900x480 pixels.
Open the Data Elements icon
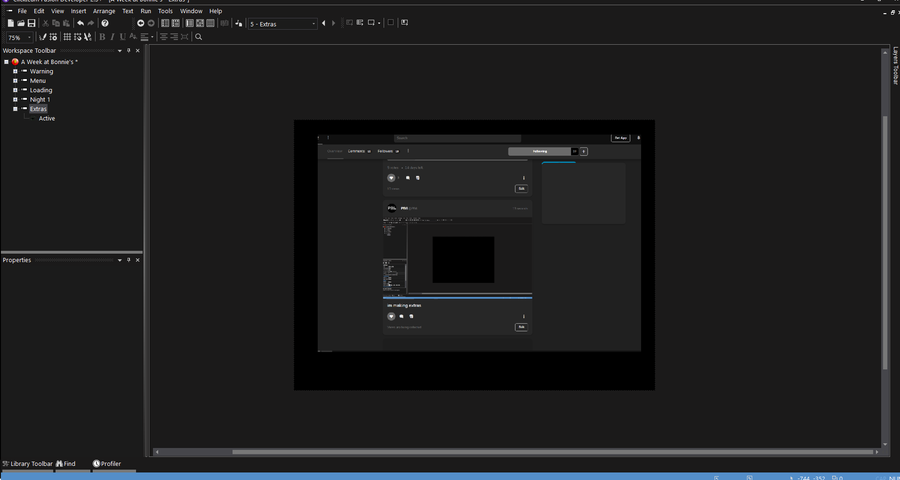210,23
